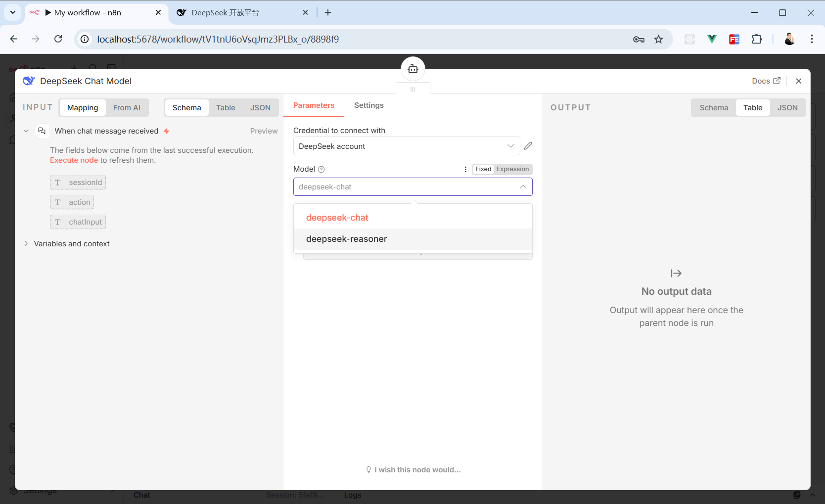The height and width of the screenshot is (504, 825).
Task: Open the browser Extensions puzzle icon
Action: click(756, 40)
